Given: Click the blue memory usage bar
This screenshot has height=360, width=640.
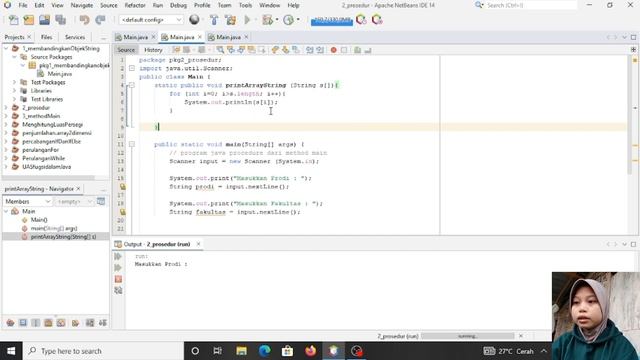Looking at the screenshot, I should point(331,20).
